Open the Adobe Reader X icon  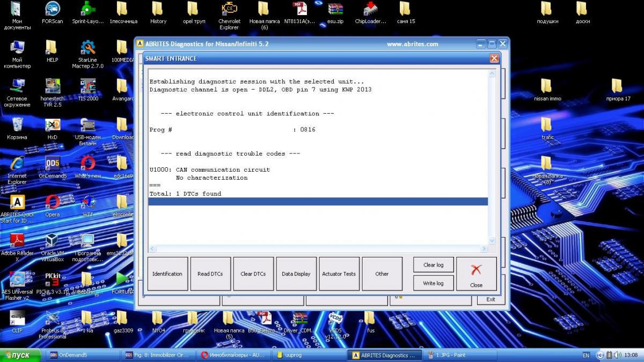pos(17,247)
